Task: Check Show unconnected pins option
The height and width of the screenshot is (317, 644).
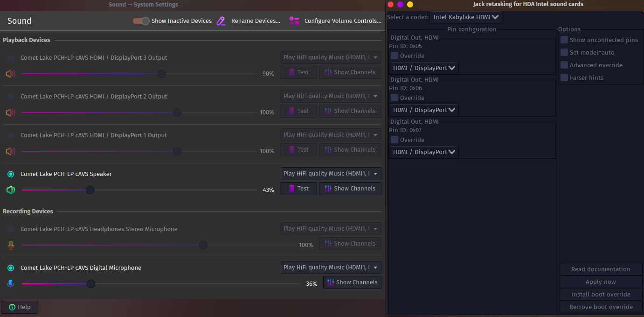Action: (x=564, y=40)
